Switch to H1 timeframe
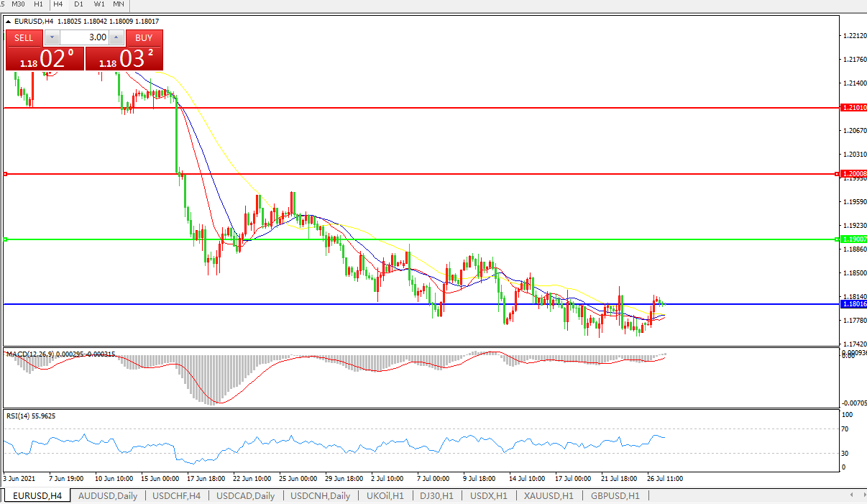Image resolution: width=867 pixels, height=504 pixels. 39,4
